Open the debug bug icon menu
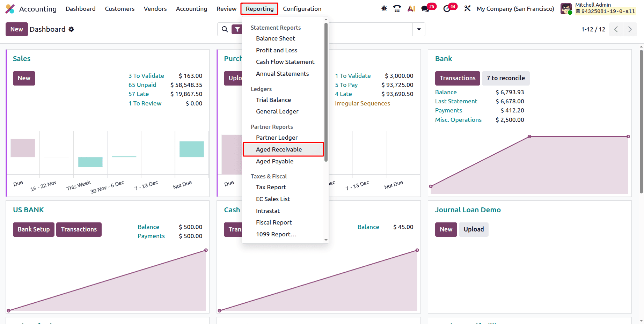This screenshot has width=644, height=324. pos(384,8)
